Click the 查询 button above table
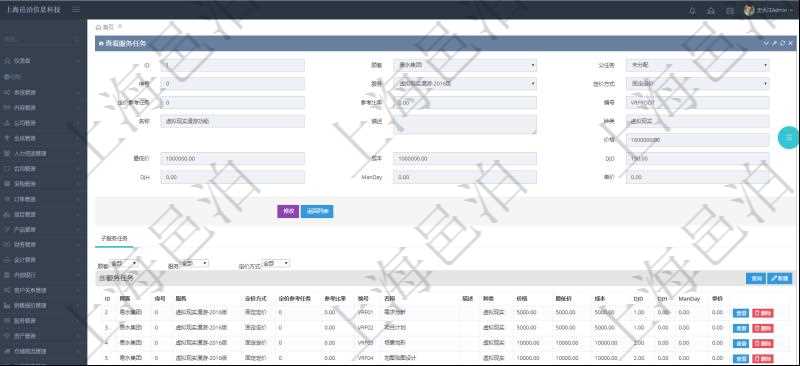This screenshot has width=800, height=366. (756, 278)
